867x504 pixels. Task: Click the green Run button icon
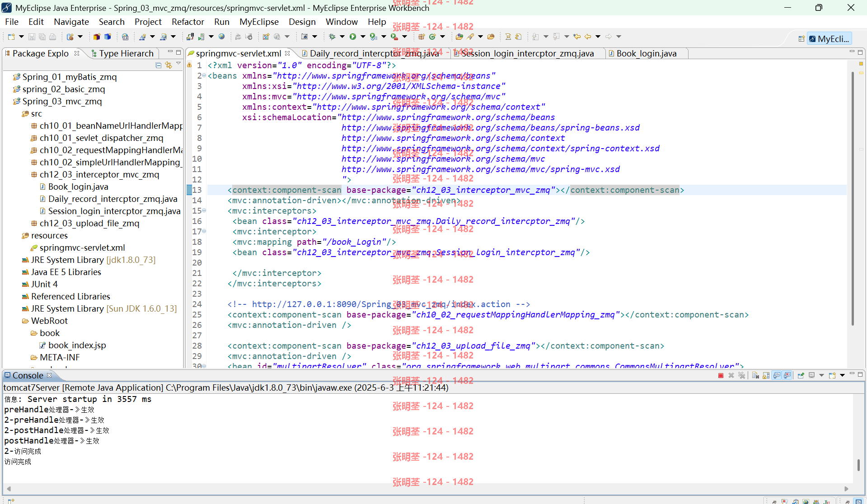pos(353,37)
